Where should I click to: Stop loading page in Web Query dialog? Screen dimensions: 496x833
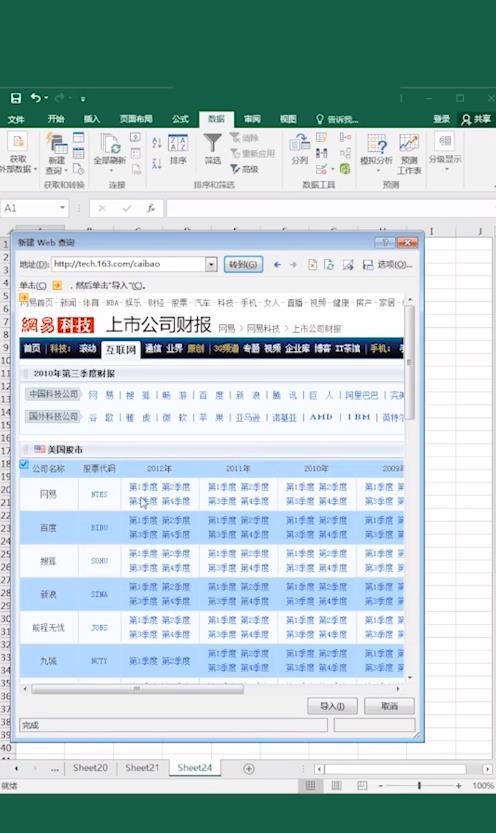(x=312, y=264)
